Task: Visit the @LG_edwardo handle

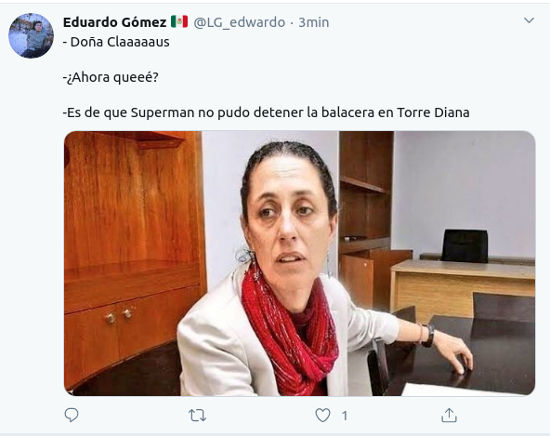Action: [240, 22]
